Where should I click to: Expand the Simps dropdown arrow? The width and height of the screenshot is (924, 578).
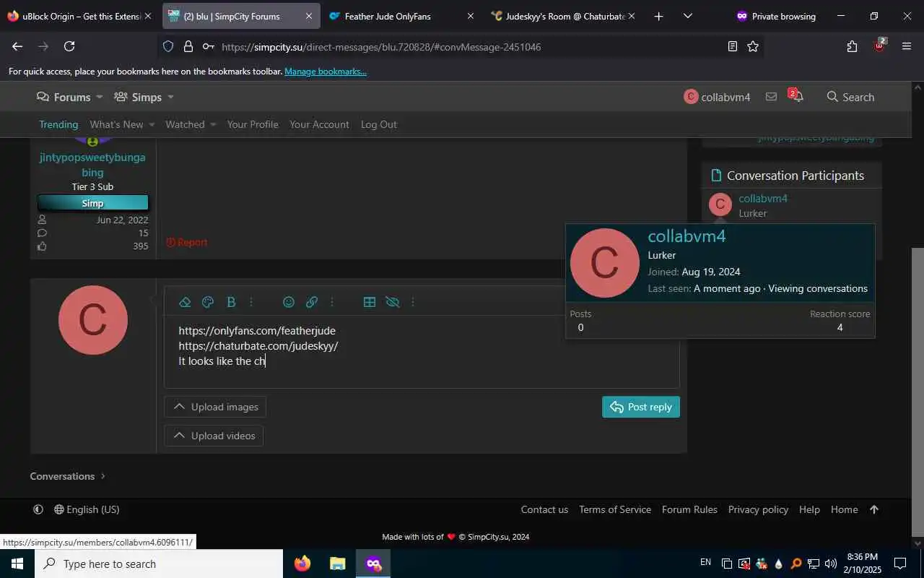point(170,97)
